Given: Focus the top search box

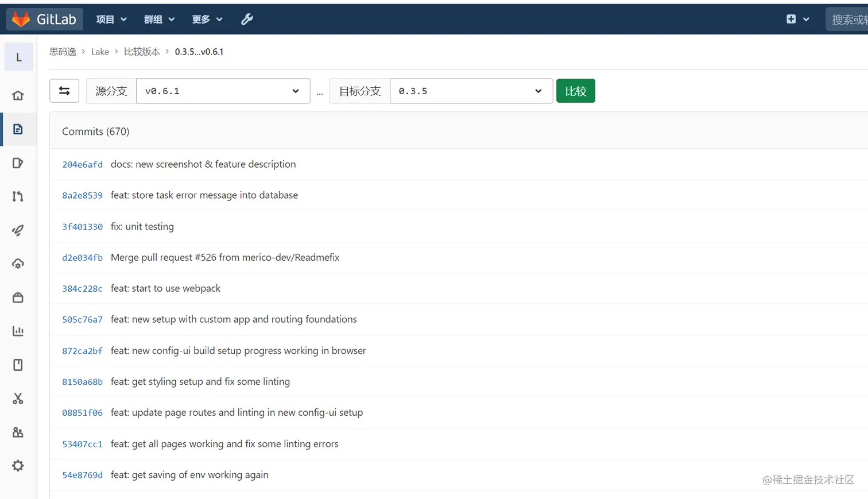Looking at the screenshot, I should pyautogui.click(x=847, y=20).
